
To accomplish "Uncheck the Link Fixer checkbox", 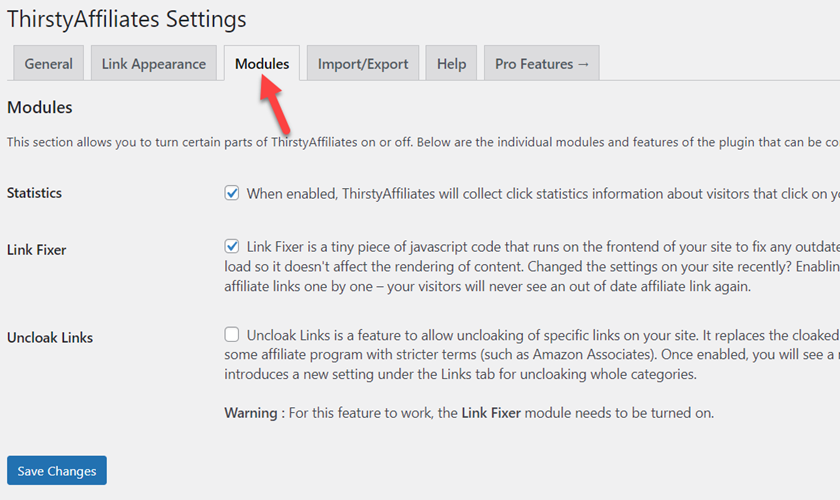I will click(x=231, y=246).
